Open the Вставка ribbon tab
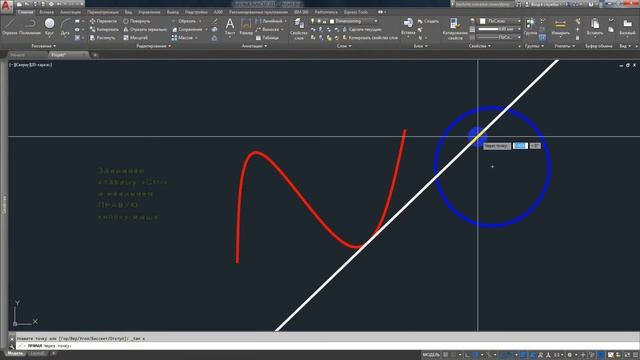Image resolution: width=640 pixels, height=360 pixels. pos(47,12)
